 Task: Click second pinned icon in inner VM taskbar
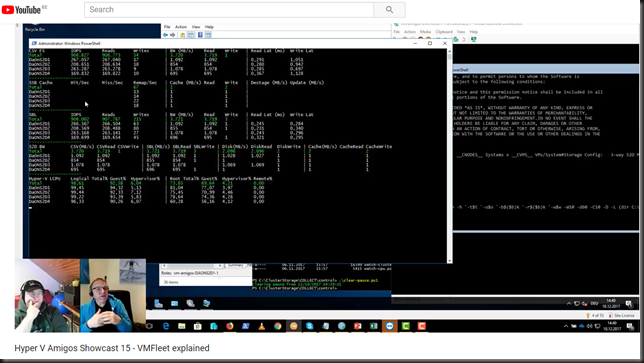tap(175, 303)
